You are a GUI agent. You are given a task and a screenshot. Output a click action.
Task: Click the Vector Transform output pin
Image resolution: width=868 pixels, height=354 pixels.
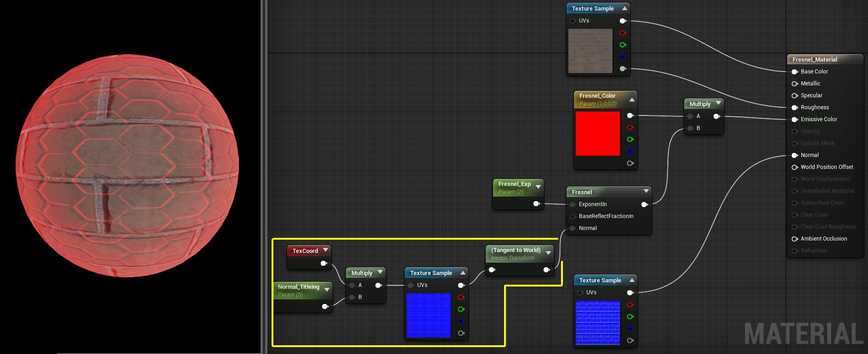pyautogui.click(x=546, y=270)
